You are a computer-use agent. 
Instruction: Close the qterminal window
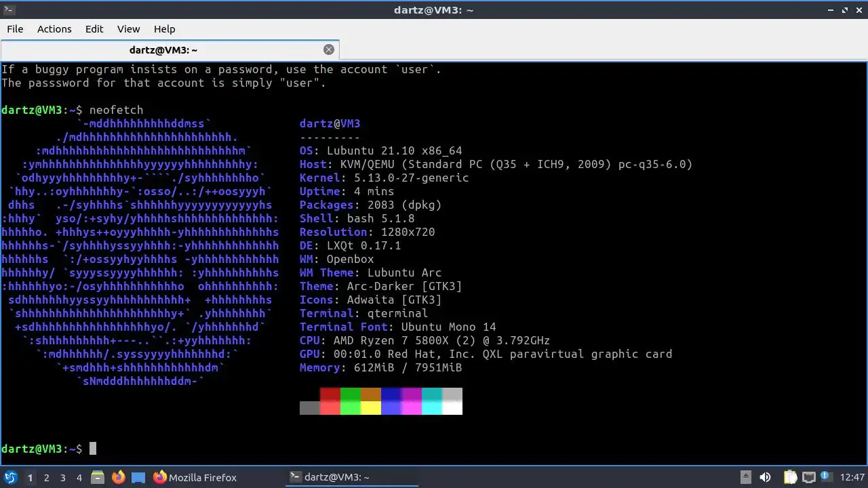point(859,9)
